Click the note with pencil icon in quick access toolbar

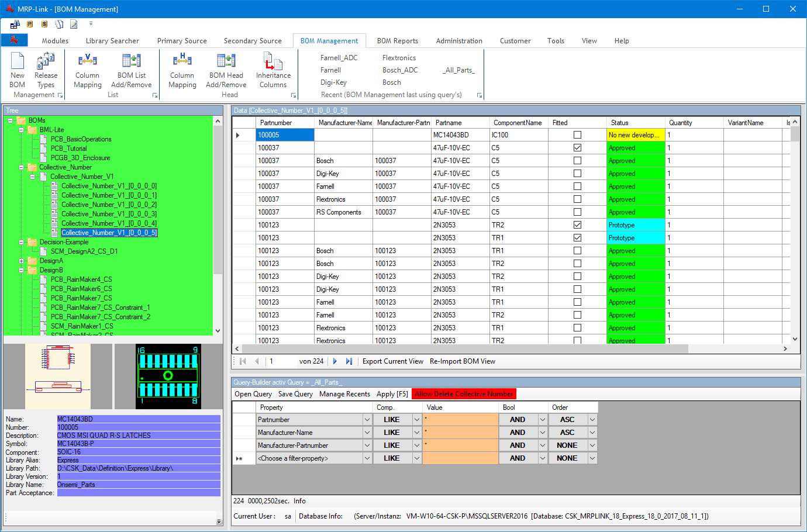click(x=74, y=24)
